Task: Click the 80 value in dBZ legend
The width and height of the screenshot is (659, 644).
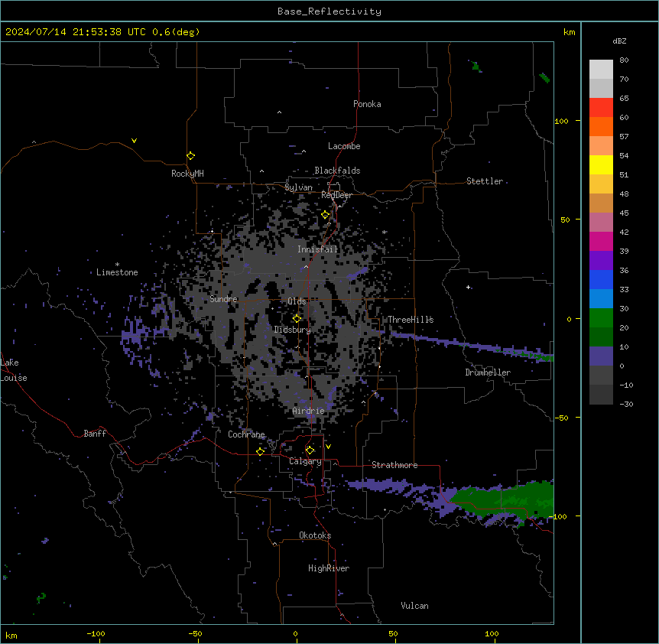Action: [624, 60]
